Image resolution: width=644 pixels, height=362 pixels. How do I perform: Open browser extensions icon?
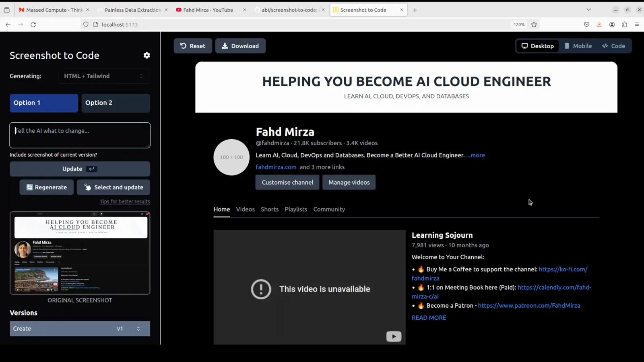click(624, 25)
